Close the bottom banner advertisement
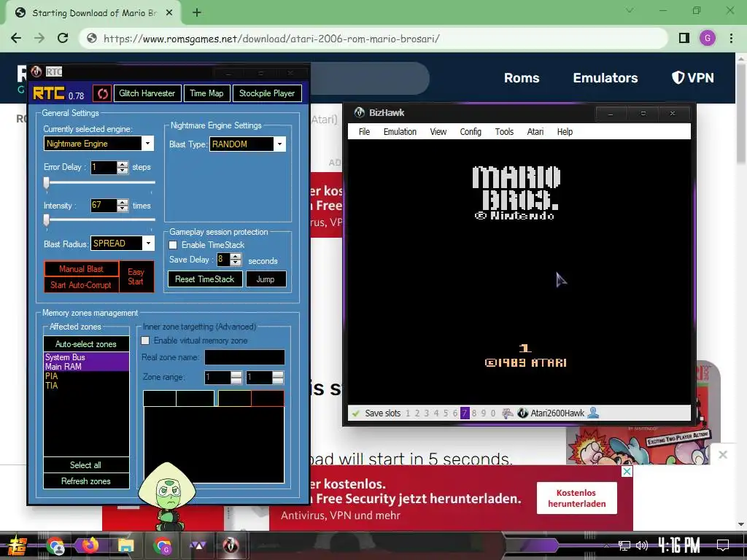Screen dimensions: 747x560 coord(627,472)
